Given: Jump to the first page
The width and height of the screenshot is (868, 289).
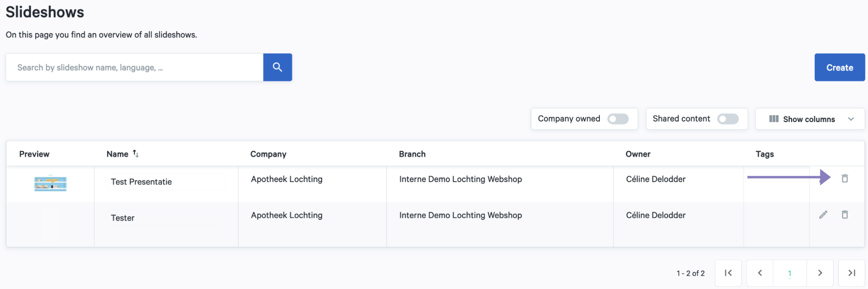Looking at the screenshot, I should [728, 273].
